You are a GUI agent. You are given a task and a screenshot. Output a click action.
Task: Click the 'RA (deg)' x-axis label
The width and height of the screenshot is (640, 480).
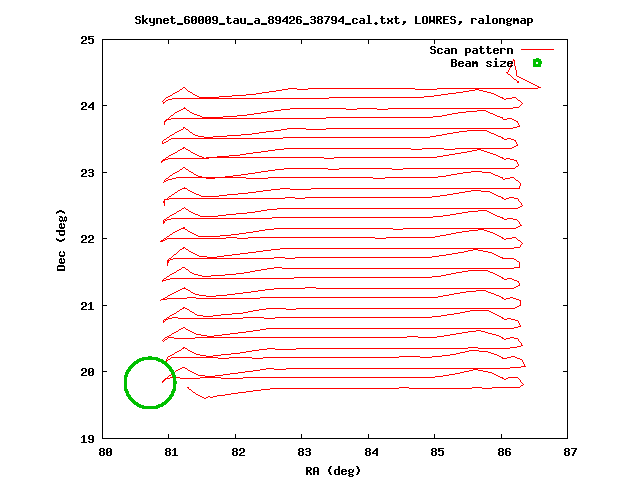333,471
